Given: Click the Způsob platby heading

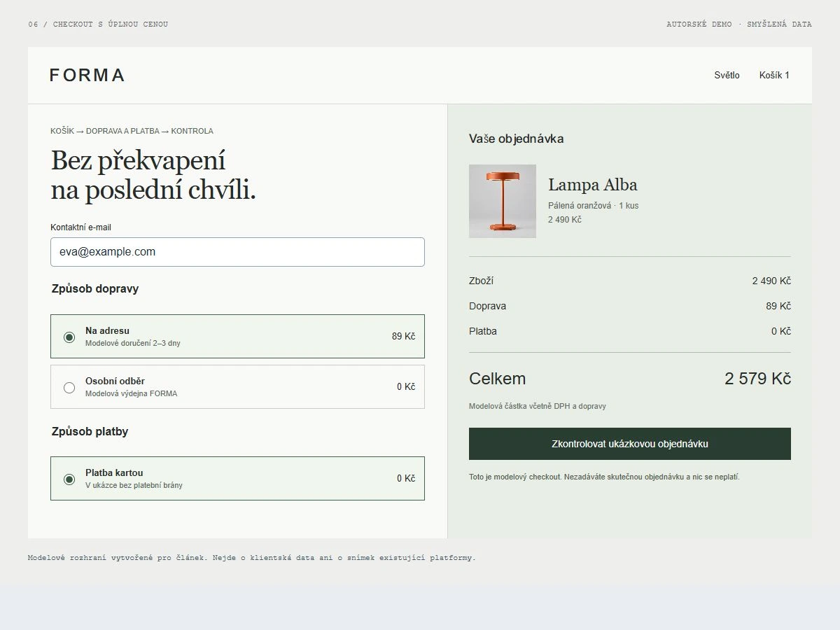Looking at the screenshot, I should click(x=90, y=431).
